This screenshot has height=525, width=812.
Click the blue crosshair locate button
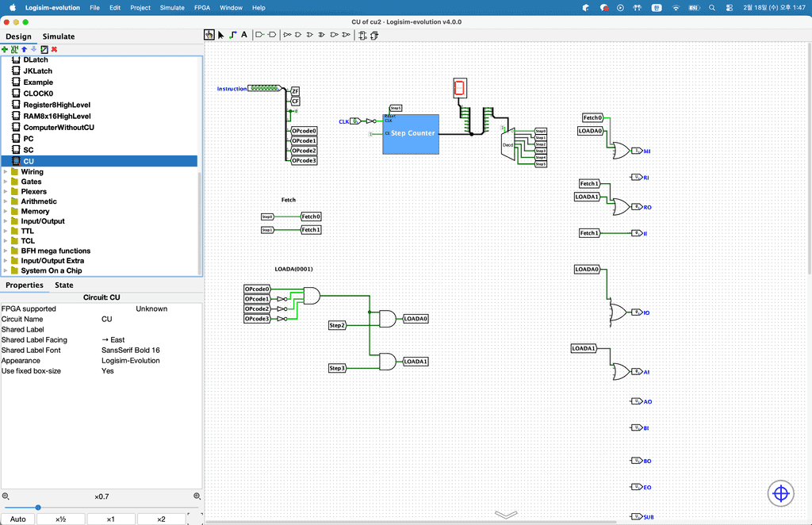point(780,493)
